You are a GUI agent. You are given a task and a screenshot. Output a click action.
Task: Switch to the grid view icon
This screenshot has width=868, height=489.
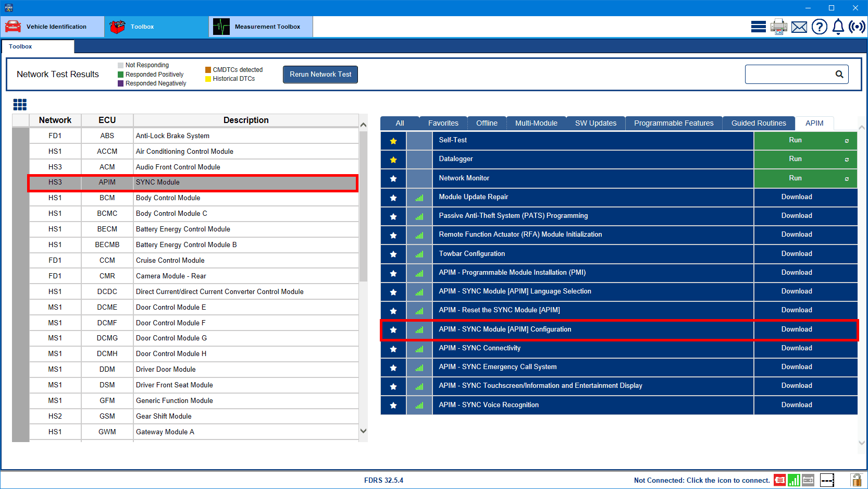tap(20, 105)
